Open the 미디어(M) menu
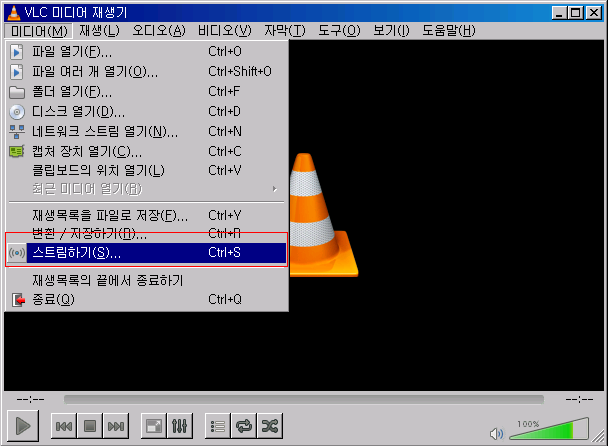 39,30
